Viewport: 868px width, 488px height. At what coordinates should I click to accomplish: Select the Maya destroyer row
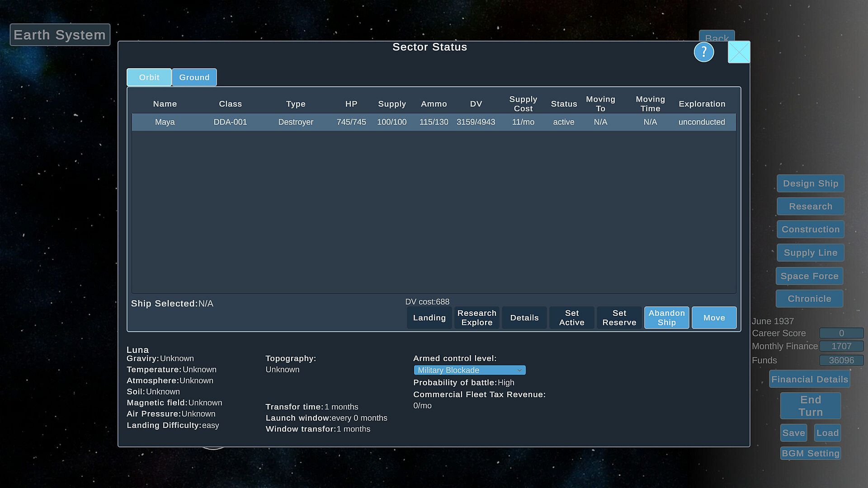click(x=433, y=122)
